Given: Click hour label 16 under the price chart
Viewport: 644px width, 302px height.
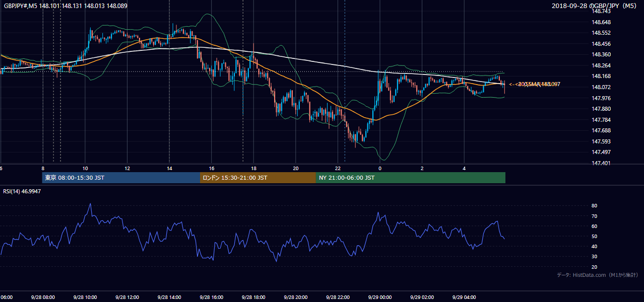Looking at the screenshot, I should [x=212, y=168].
